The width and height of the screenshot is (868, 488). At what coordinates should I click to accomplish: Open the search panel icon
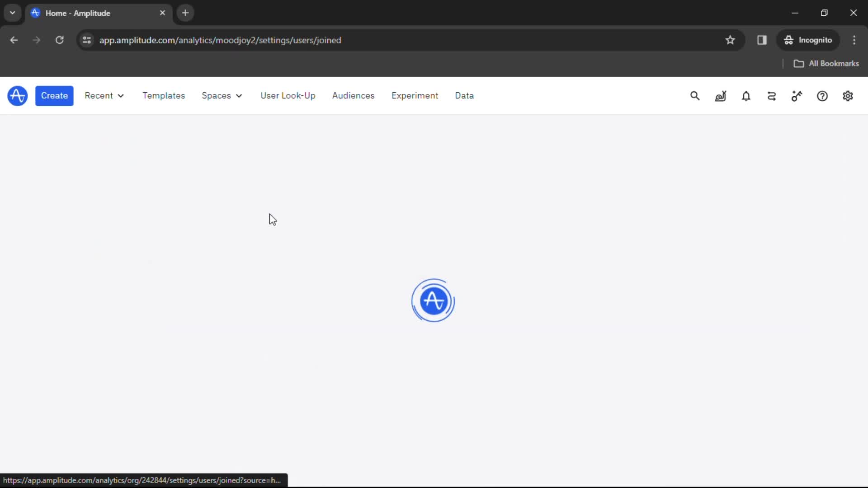[x=695, y=96]
